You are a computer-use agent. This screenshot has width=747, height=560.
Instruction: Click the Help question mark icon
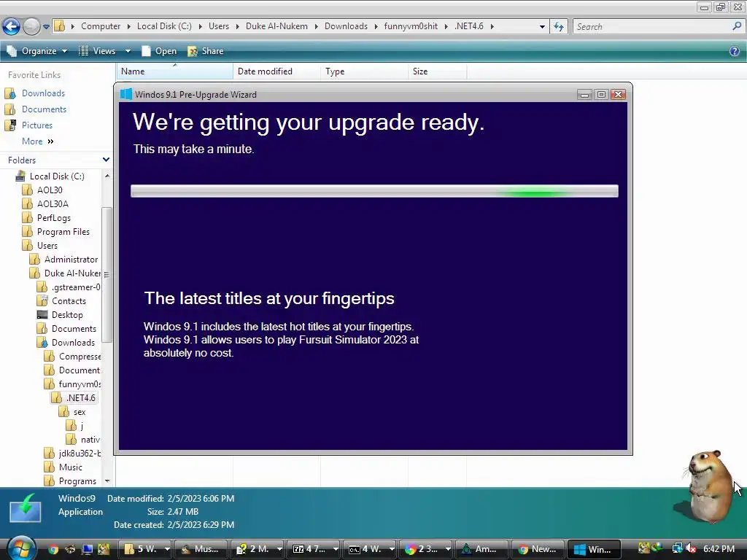coord(734,51)
